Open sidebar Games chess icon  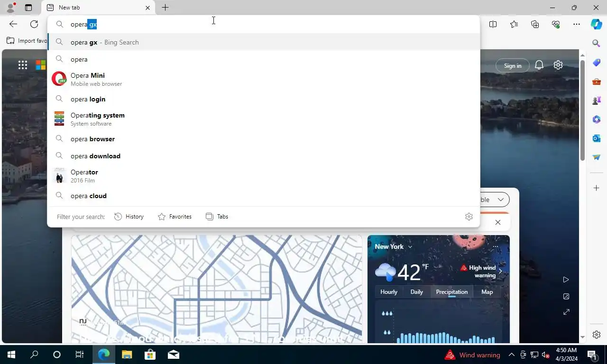click(x=597, y=100)
